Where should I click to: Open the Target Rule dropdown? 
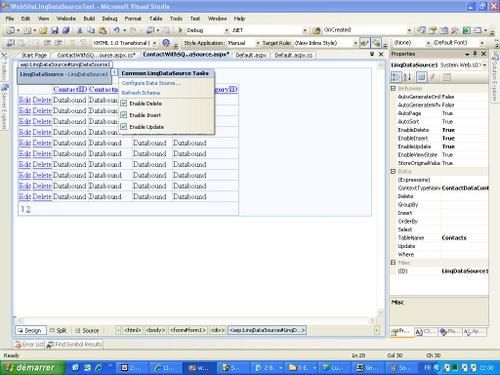[x=355, y=43]
